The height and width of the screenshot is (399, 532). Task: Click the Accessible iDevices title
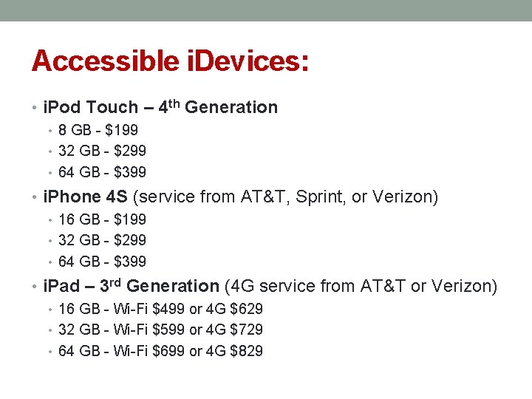coord(170,61)
